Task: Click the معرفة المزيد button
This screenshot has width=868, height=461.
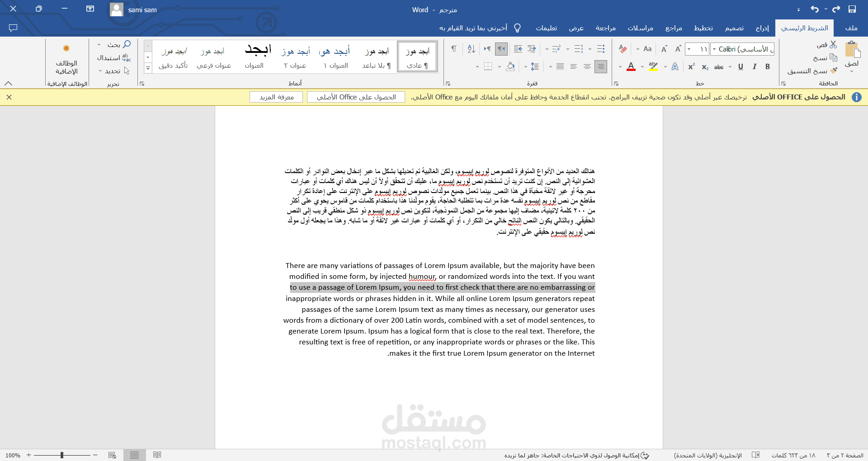Action: (276, 97)
